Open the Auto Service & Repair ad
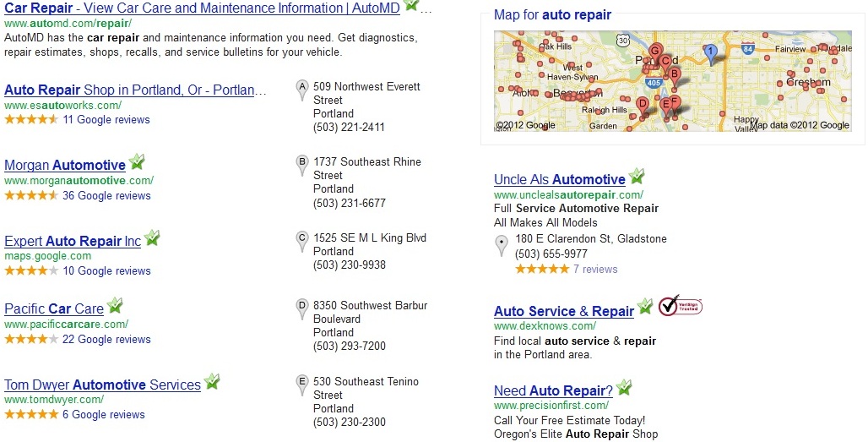 tap(563, 311)
